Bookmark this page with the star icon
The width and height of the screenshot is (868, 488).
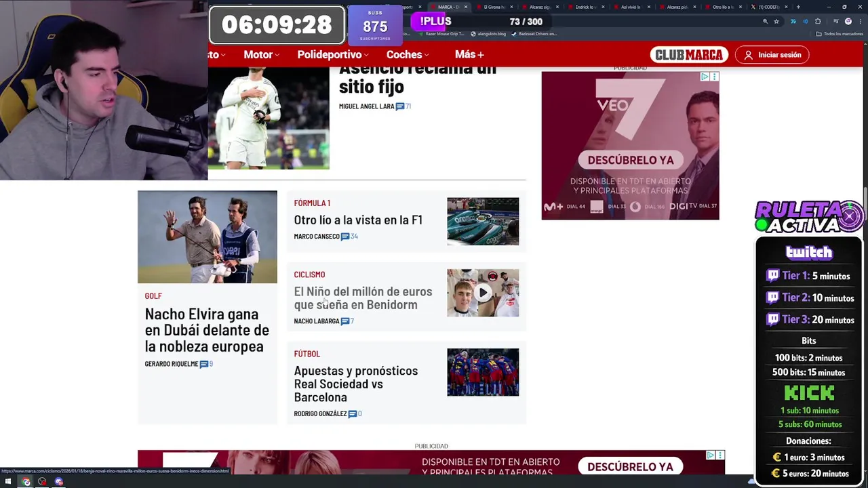point(776,22)
